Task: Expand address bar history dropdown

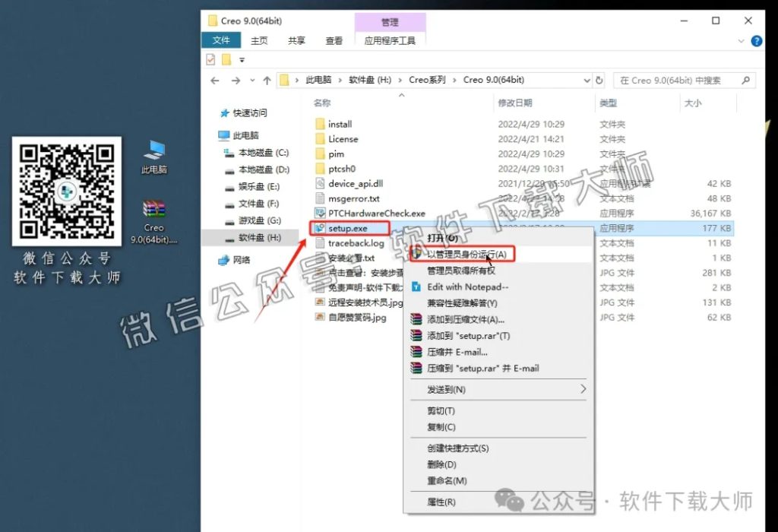Action: pos(587,81)
